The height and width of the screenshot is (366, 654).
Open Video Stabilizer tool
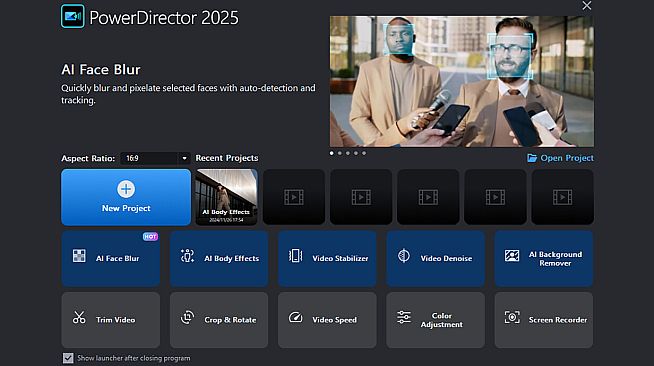point(327,258)
